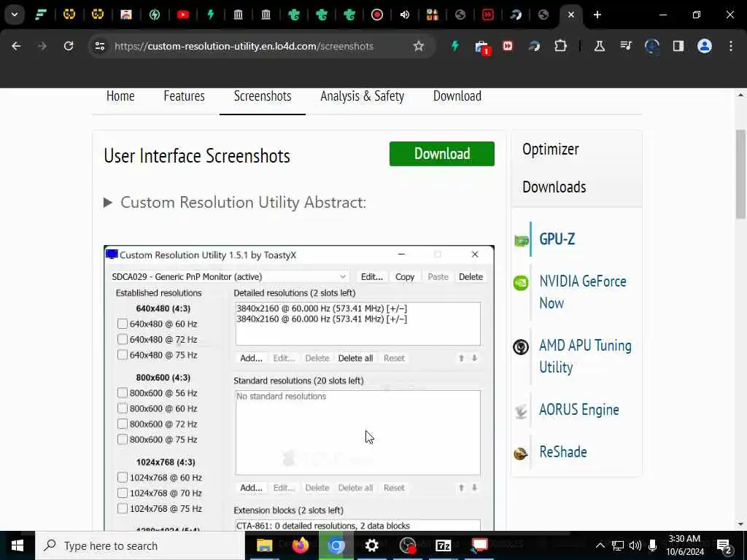
Task: Open the Analysis & Safety tab
Action: [362, 96]
